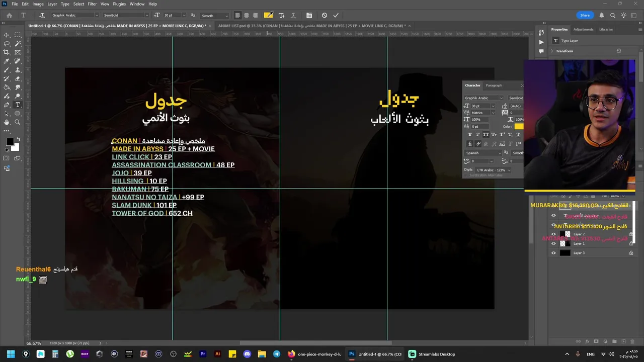This screenshot has height=362, width=644.
Task: Toggle text orientation in options bar
Action: (x=42, y=16)
